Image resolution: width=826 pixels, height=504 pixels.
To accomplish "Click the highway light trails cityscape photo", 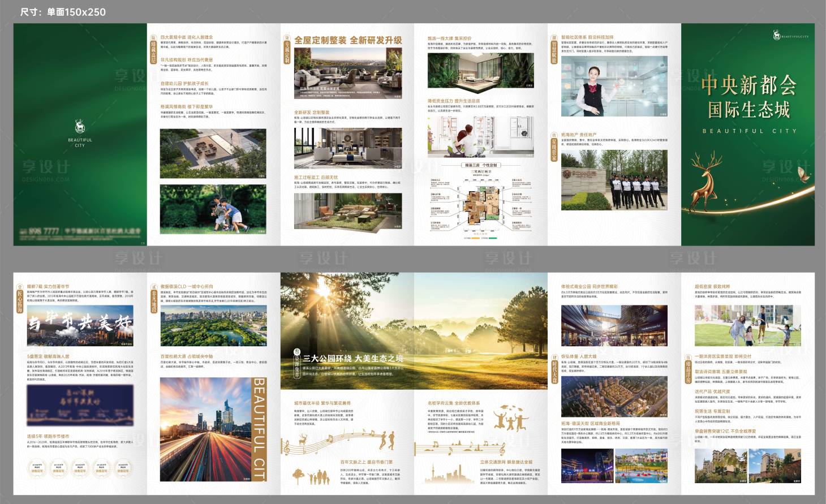I will pyautogui.click(x=205, y=429).
